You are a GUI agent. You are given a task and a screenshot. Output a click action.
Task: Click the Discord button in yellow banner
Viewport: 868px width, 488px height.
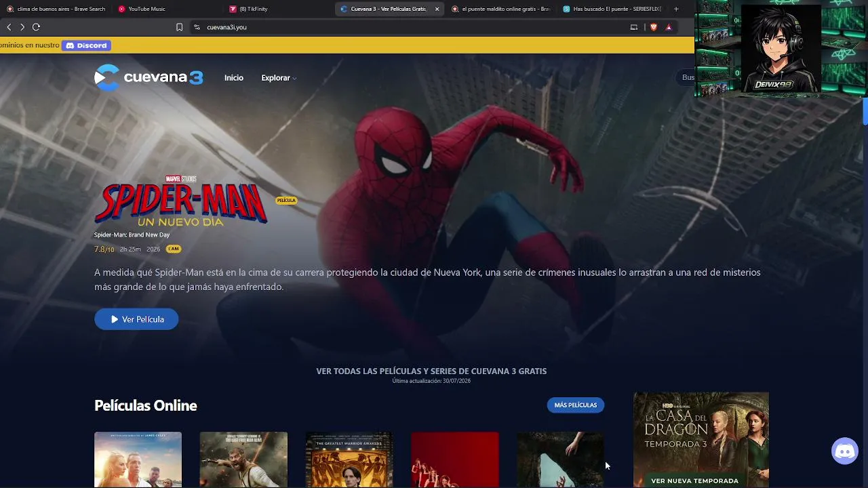click(87, 45)
